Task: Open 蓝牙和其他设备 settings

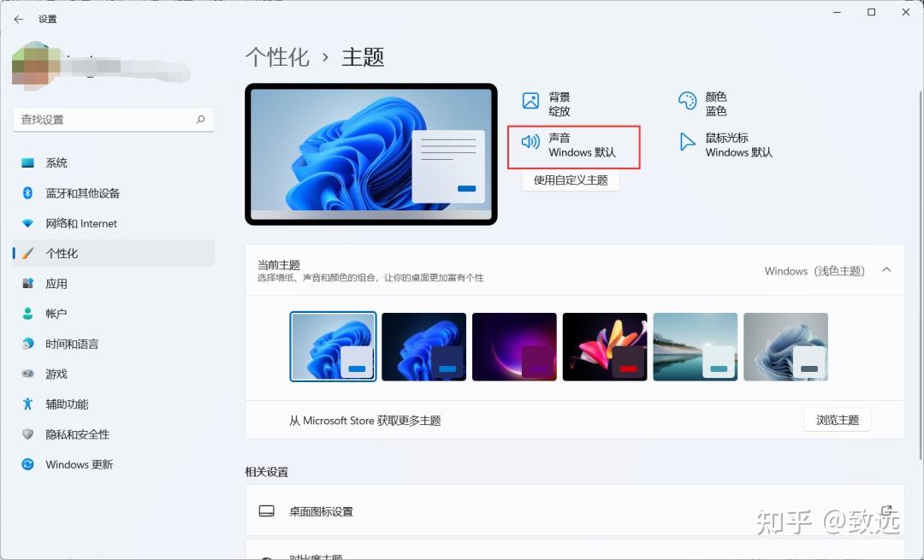Action: tap(113, 193)
